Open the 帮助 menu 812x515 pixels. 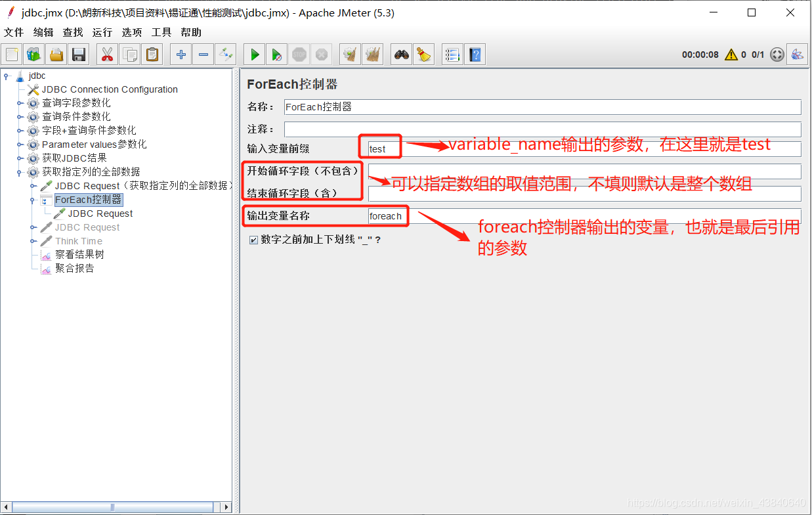(x=191, y=32)
